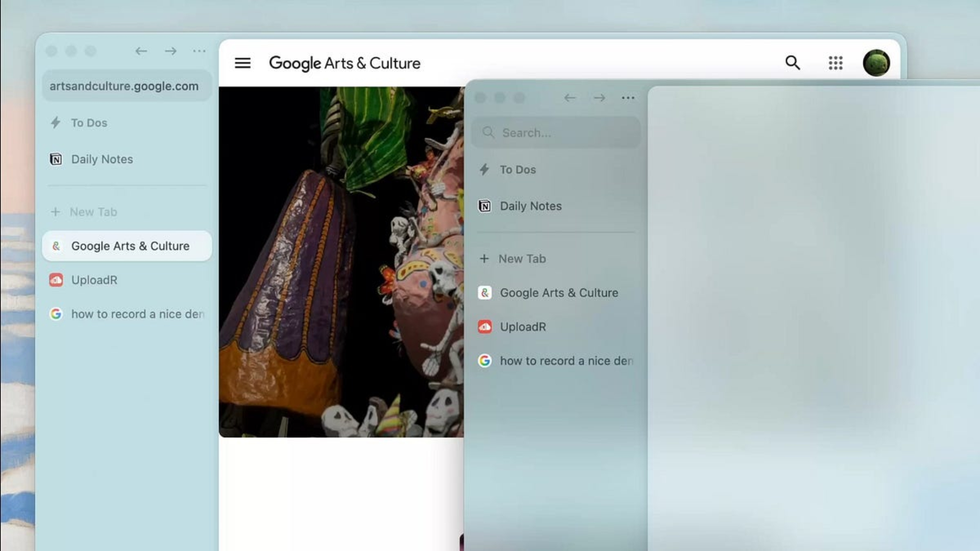
Task: Go back in the left browser window
Action: click(141, 51)
